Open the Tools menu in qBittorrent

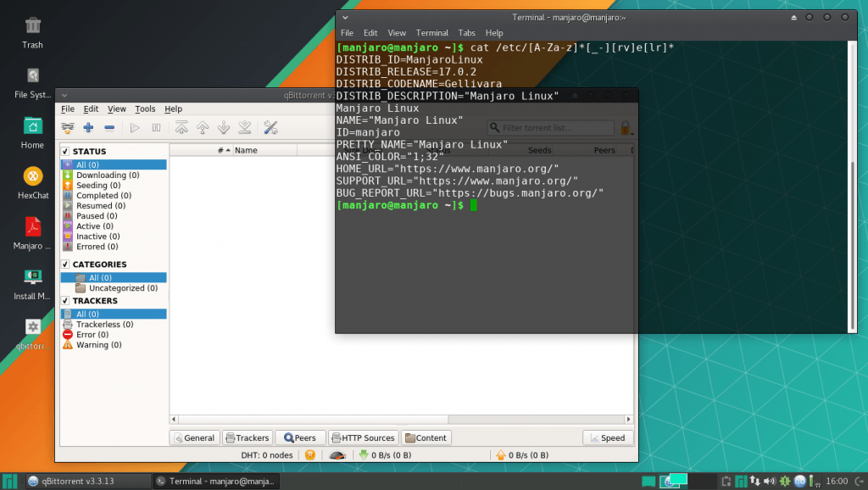coord(145,109)
